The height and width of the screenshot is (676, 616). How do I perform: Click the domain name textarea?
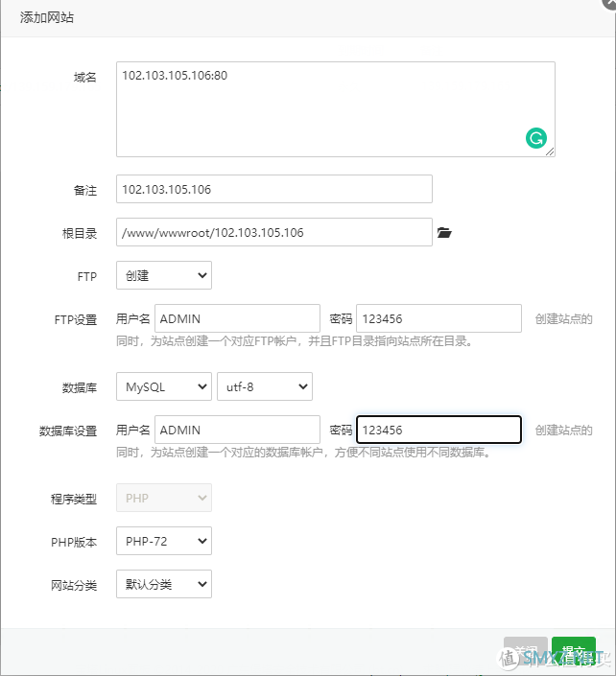[336, 109]
